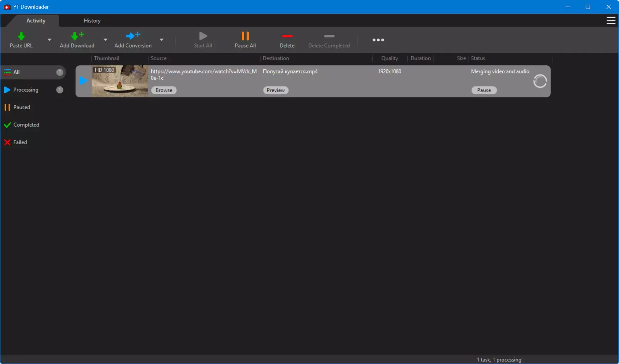Select the All filter in sidebar
Image resolution: width=619 pixels, height=364 pixels.
[33, 72]
